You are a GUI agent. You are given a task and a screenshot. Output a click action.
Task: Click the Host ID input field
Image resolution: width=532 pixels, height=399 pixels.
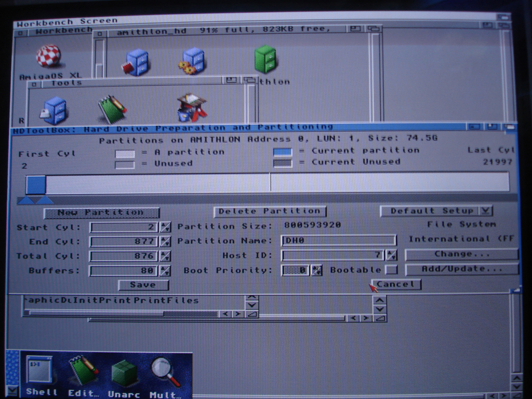(333, 255)
